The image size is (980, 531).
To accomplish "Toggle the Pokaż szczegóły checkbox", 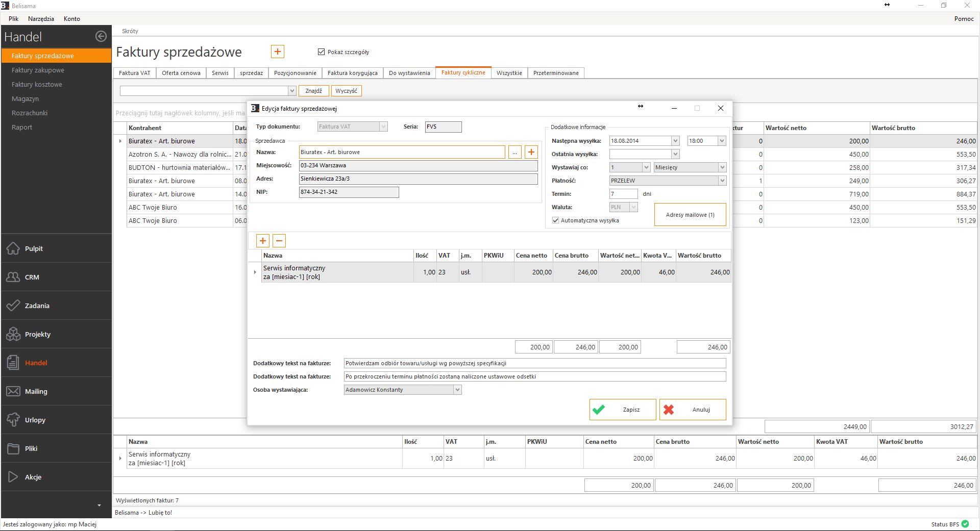I will point(321,52).
